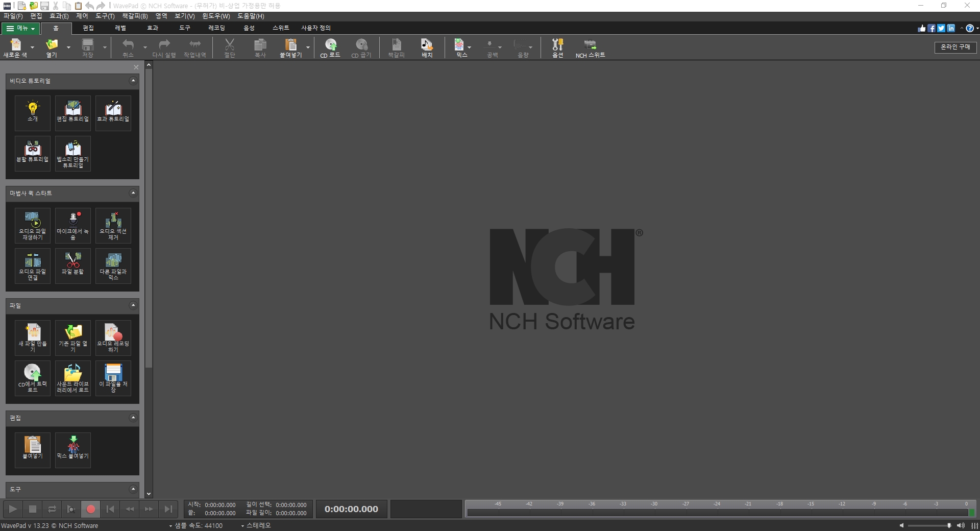Click 기존 파일 열기 in the 파일 panel
The height and width of the screenshot is (531, 980).
(73, 337)
